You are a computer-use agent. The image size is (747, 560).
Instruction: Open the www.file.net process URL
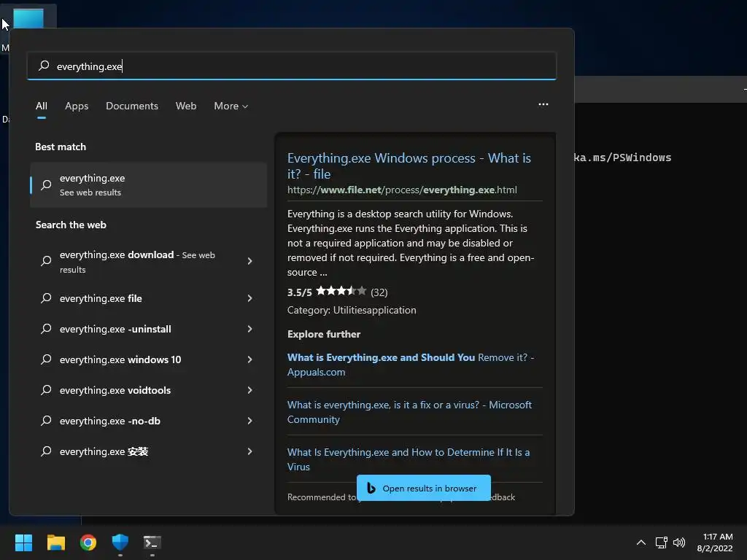402,190
